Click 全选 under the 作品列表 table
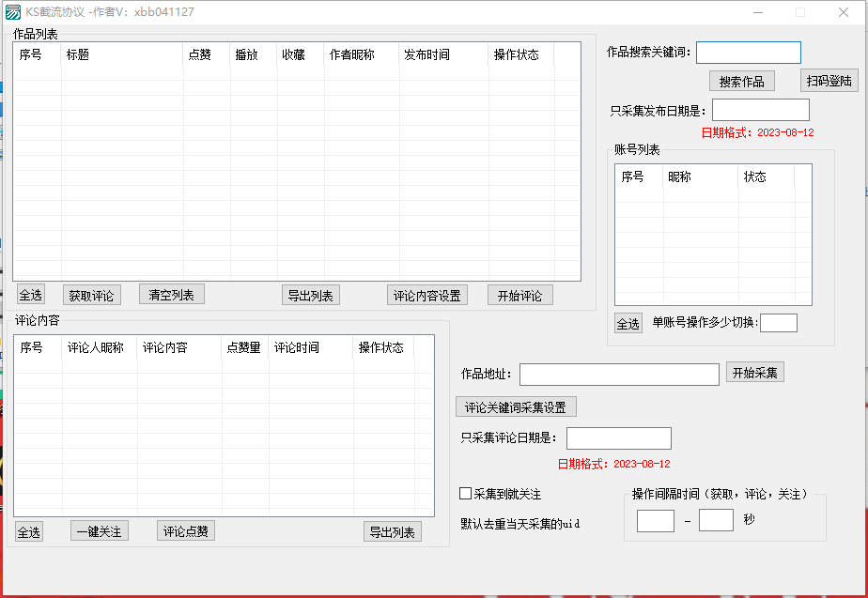The height and width of the screenshot is (598, 868). click(30, 295)
